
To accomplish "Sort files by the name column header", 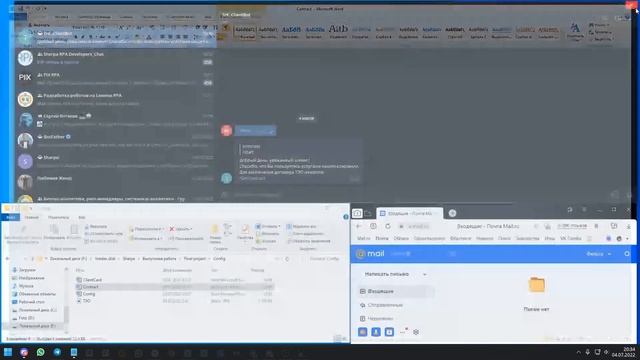I will coord(80,270).
